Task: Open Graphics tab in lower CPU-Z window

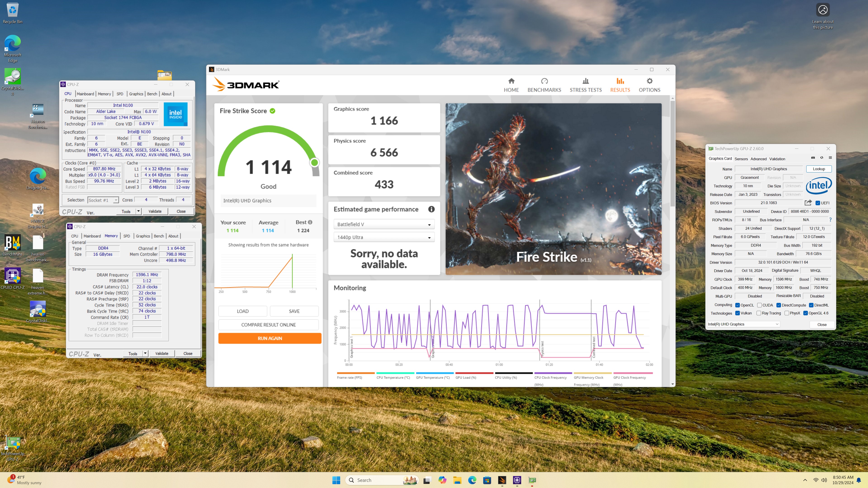Action: (x=143, y=236)
